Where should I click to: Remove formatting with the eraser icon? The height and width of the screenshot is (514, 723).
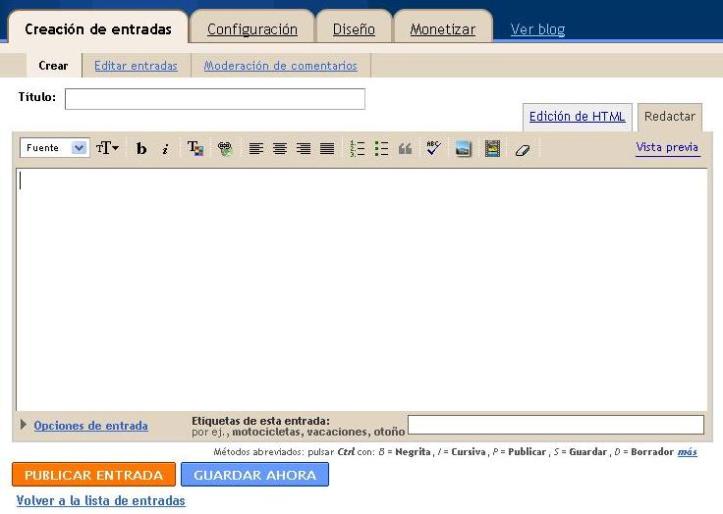pyautogui.click(x=522, y=149)
